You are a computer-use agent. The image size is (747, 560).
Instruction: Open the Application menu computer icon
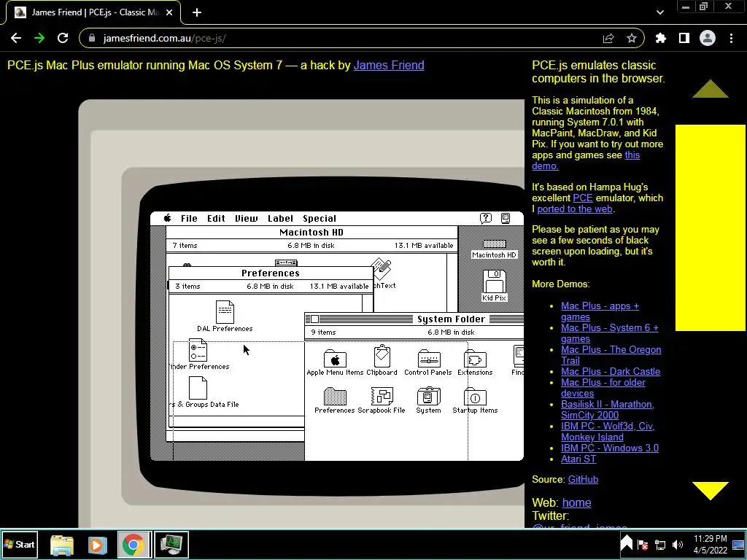click(506, 218)
